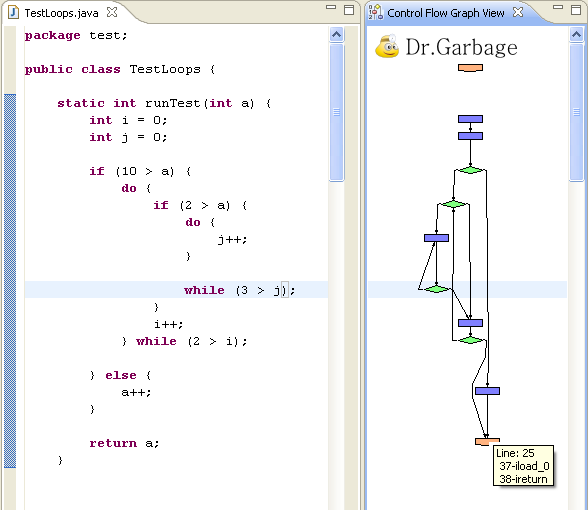Minimize the editor pane
Viewport: 588px width, 510px height.
point(331,7)
